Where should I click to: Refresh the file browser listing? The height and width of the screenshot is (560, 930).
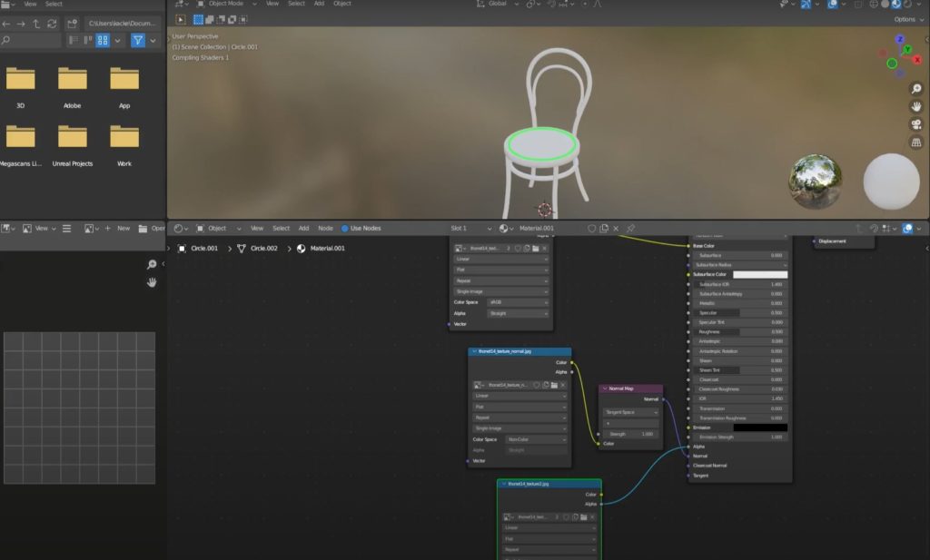click(x=52, y=24)
